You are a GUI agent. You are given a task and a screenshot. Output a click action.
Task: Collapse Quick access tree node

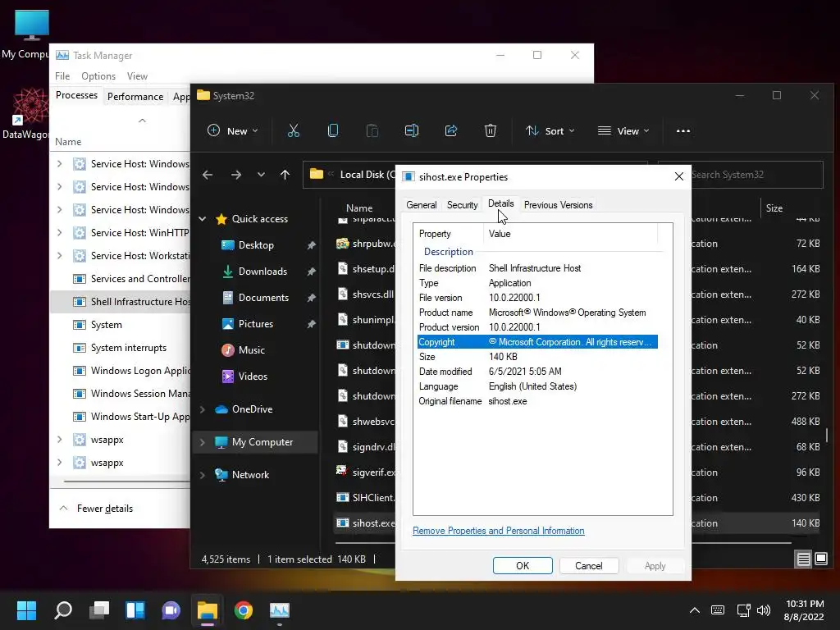tap(203, 218)
